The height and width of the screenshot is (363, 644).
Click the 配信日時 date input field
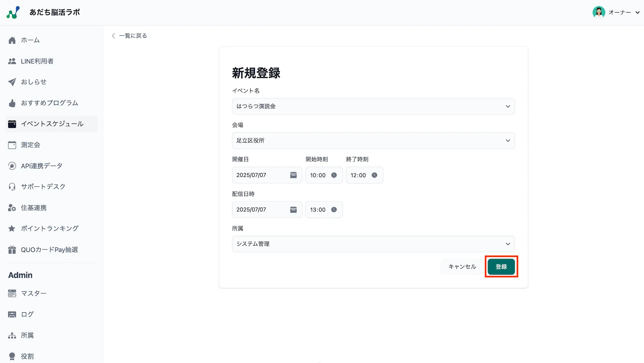coord(258,210)
